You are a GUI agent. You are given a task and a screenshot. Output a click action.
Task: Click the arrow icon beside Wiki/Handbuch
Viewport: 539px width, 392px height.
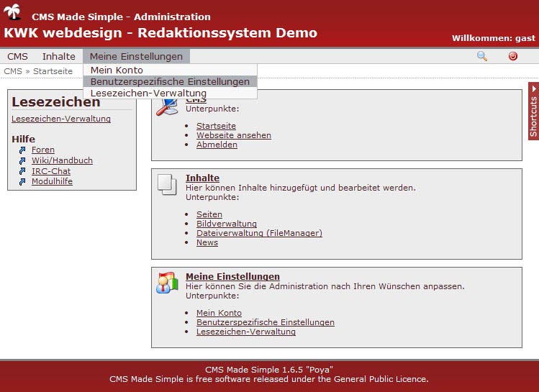22,161
